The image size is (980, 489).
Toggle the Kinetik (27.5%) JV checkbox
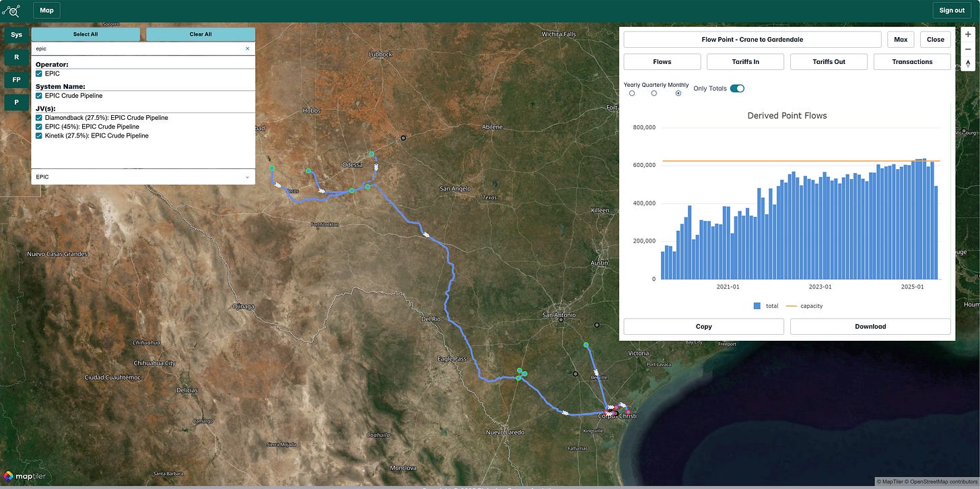39,135
